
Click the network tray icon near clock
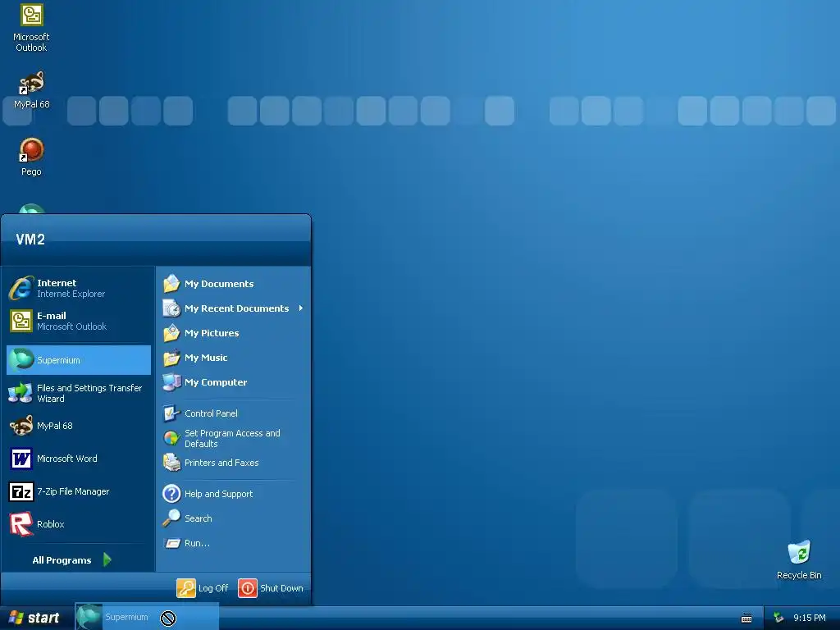click(x=778, y=618)
